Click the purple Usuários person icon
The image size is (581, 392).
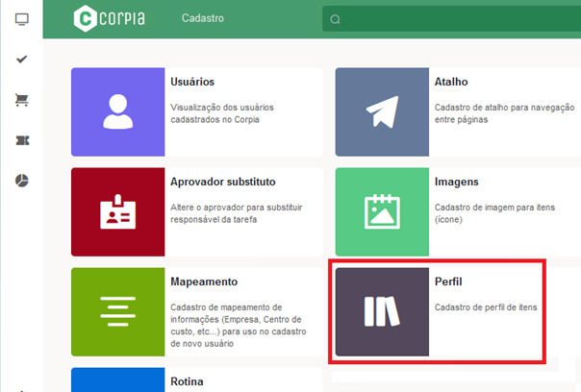(x=119, y=112)
